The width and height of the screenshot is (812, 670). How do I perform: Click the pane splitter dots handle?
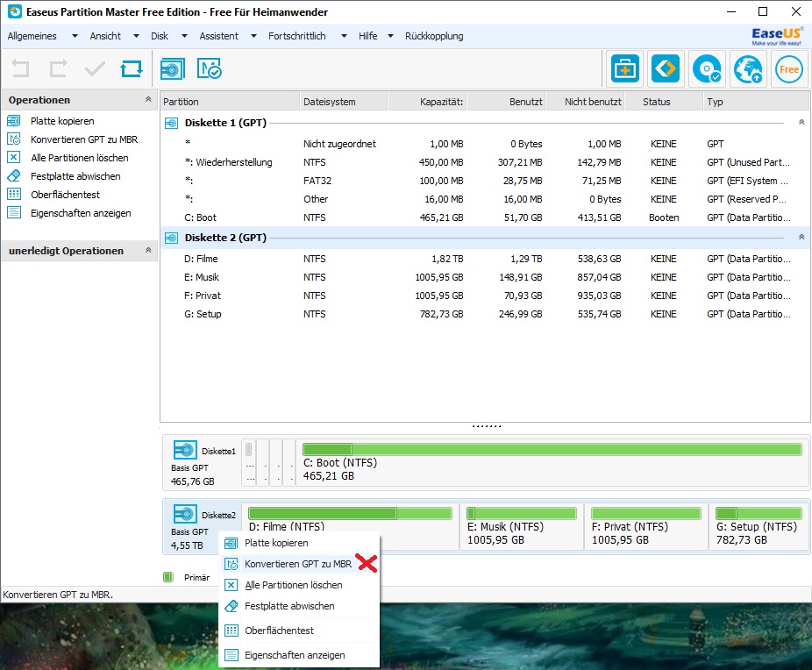(x=486, y=426)
